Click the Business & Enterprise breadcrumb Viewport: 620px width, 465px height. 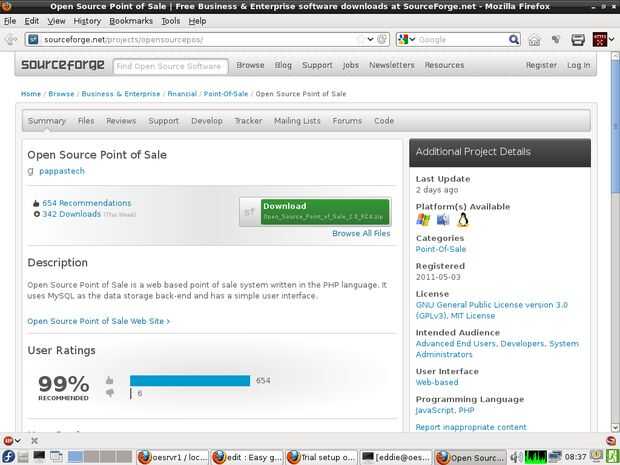point(121,94)
